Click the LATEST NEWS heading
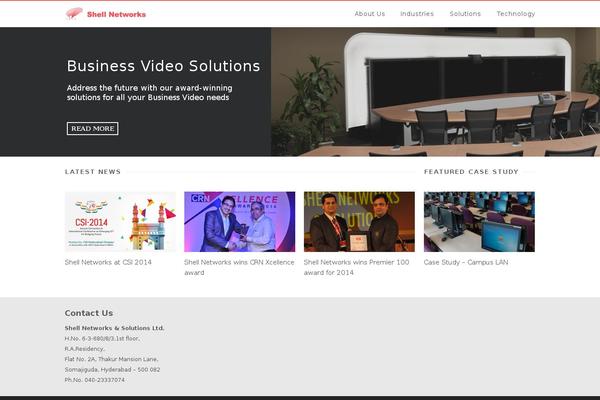Screen dimensions: 600x400 coord(93,172)
